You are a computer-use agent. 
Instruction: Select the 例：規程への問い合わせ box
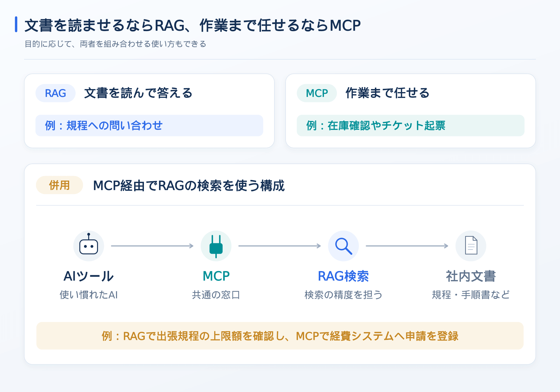click(x=149, y=125)
